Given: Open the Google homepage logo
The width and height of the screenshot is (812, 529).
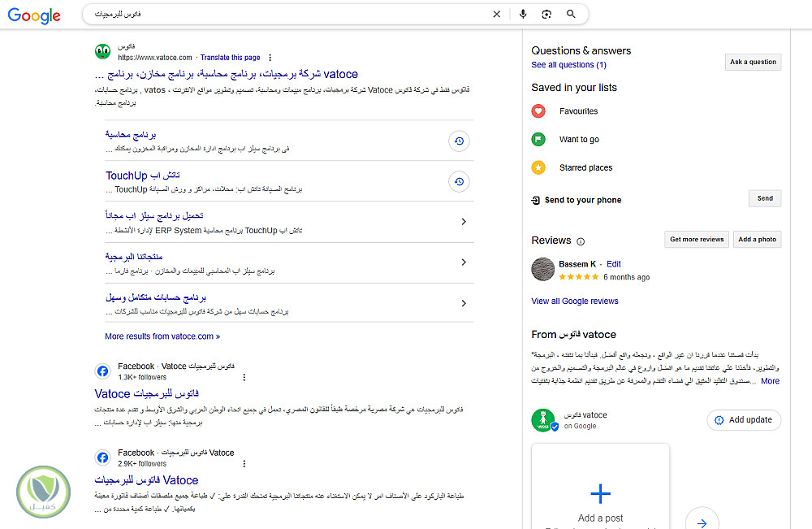Looking at the screenshot, I should [x=36, y=15].
